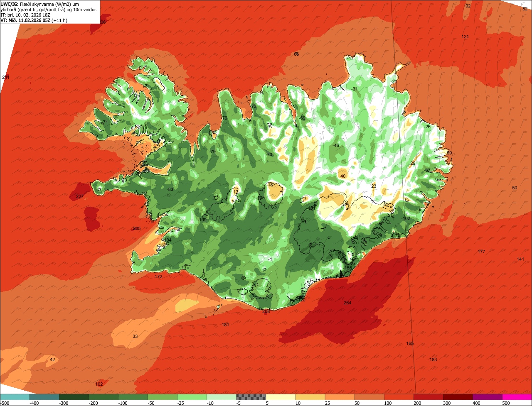The image size is (532, 406).
Task: Click the light teal -500 to -400 legend swatch
Action: pos(15,397)
